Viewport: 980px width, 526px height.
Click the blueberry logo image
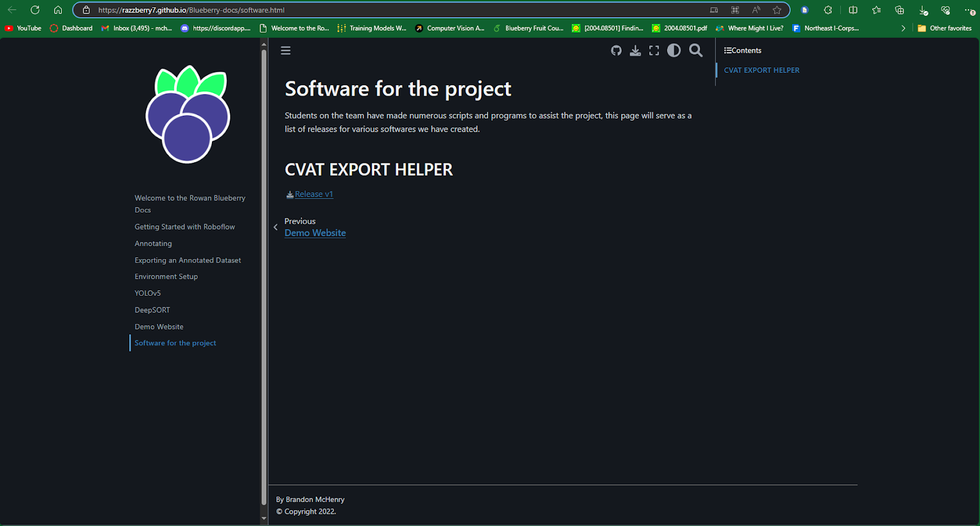click(187, 115)
